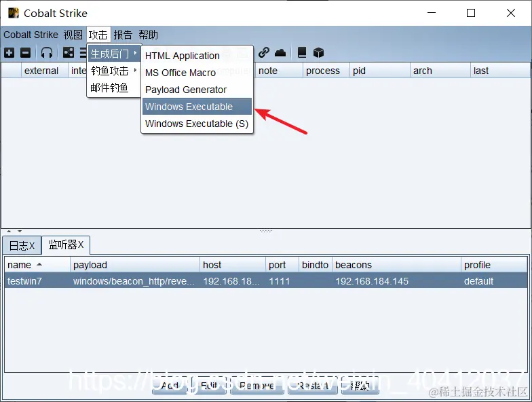Click the Remove listener button
This screenshot has width=532, height=402.
256,386
